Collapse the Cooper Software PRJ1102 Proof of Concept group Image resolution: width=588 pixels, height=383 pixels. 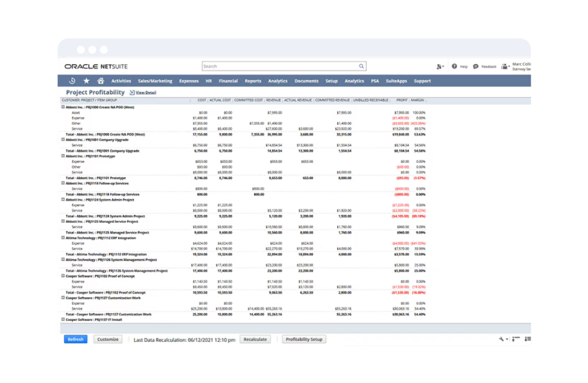click(x=63, y=276)
